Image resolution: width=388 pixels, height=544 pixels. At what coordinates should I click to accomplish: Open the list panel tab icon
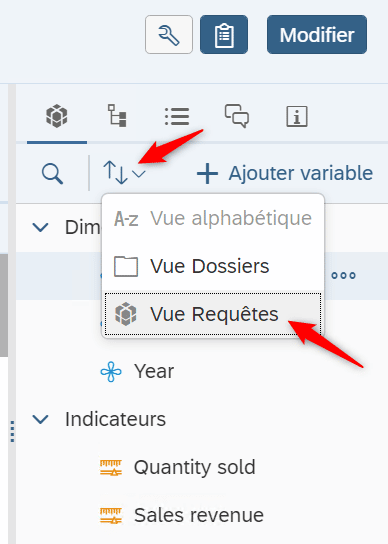(177, 116)
